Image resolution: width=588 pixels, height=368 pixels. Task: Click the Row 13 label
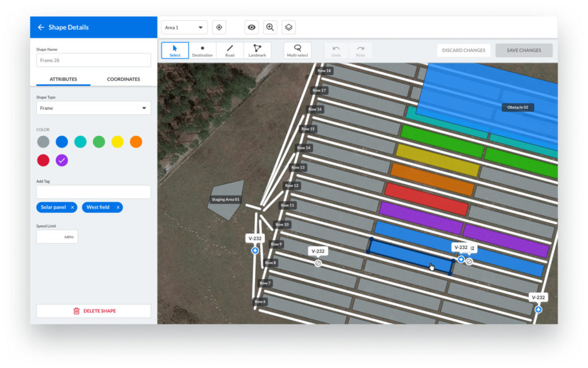click(x=298, y=168)
